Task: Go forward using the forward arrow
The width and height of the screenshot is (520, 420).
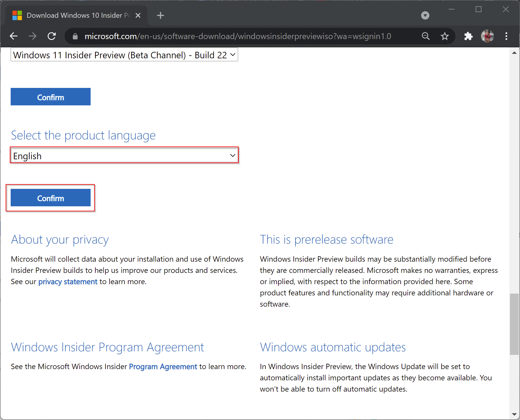Action: (33, 36)
